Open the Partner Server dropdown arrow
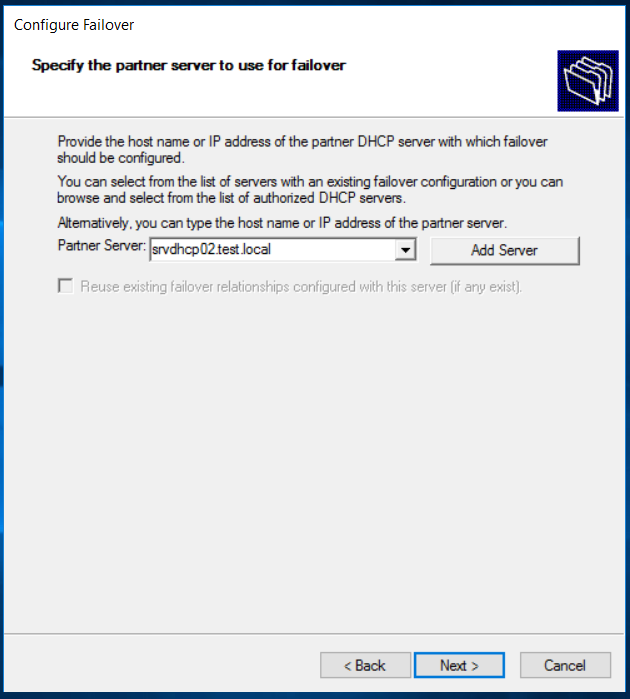This screenshot has width=630, height=699. point(405,250)
